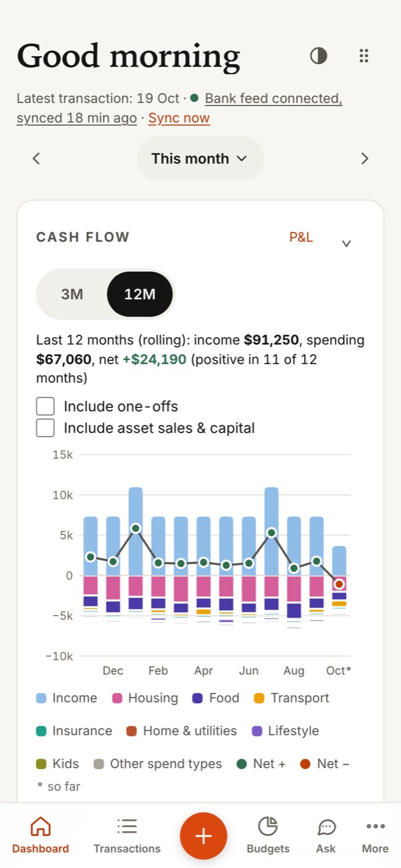Viewport: 401px width, 868px height.
Task: Click the tall income bar above Jun
Action: click(x=271, y=531)
